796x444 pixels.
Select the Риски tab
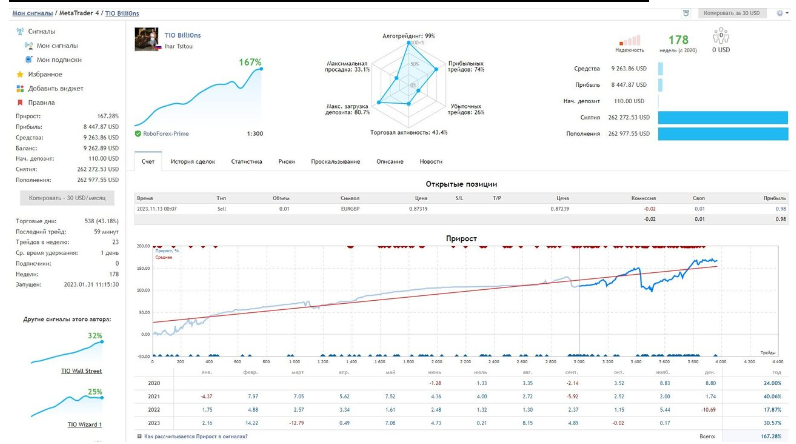tap(286, 161)
